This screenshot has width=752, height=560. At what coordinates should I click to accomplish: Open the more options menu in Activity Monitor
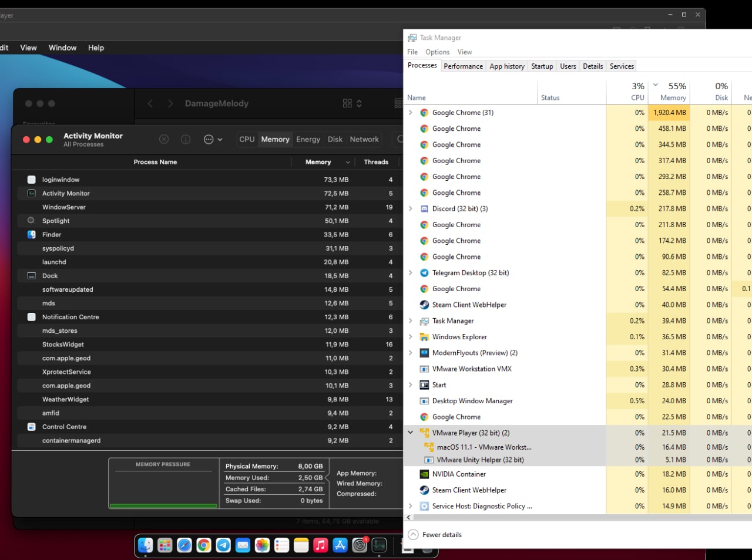[213, 139]
